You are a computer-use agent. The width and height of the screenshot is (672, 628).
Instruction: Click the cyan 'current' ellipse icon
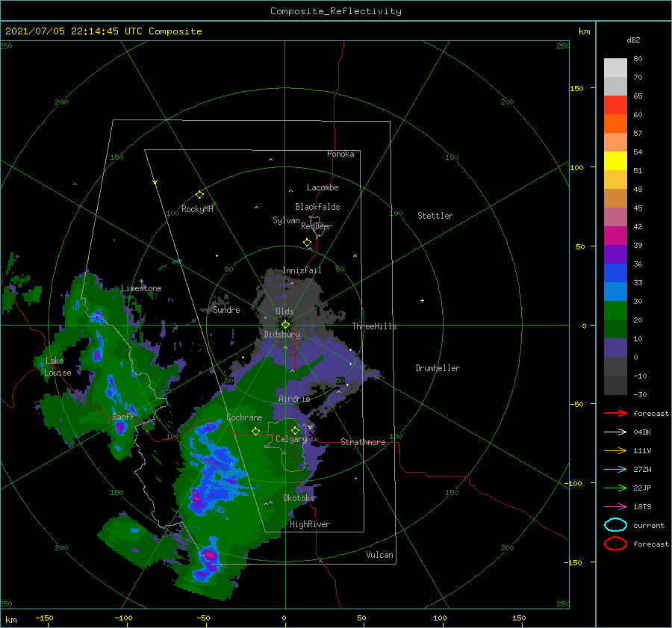pyautogui.click(x=615, y=525)
